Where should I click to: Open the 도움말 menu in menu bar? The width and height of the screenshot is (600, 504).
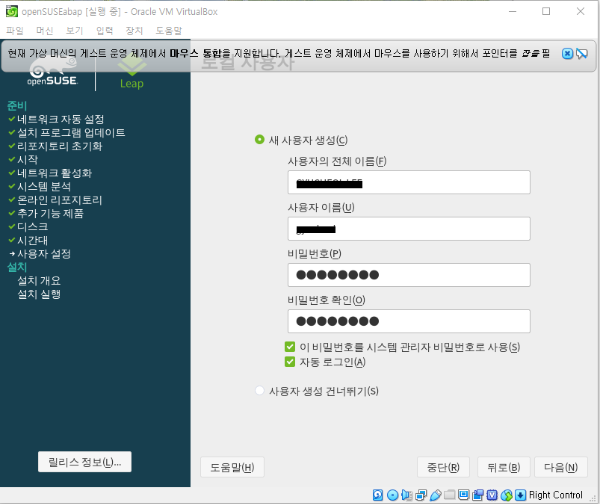click(169, 31)
